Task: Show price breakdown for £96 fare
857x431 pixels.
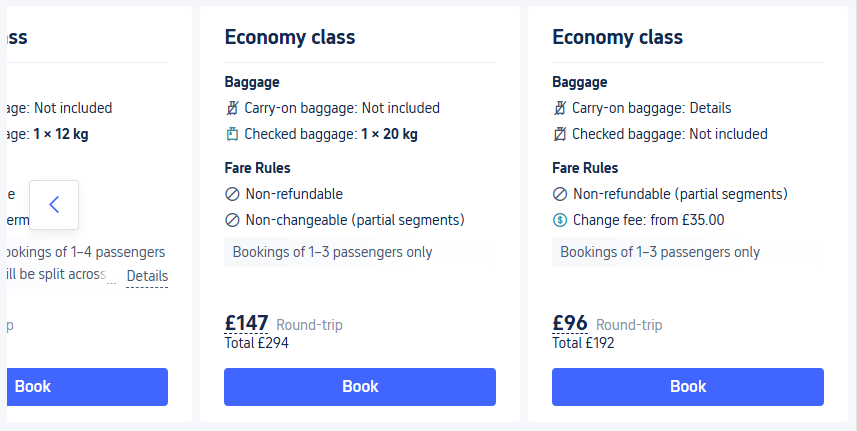Action: (570, 323)
